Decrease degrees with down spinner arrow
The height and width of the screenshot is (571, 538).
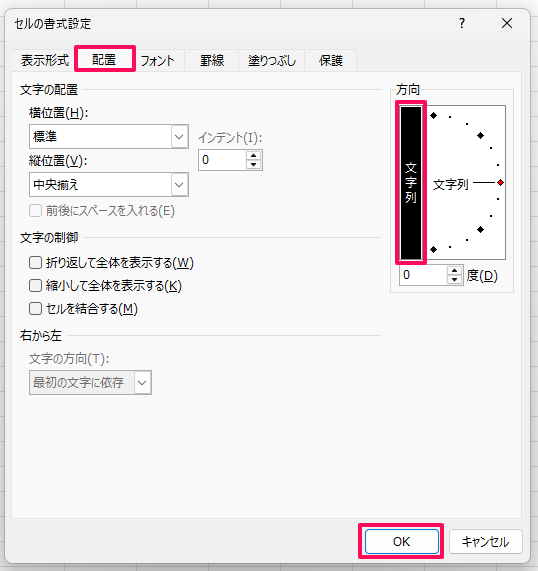click(454, 280)
